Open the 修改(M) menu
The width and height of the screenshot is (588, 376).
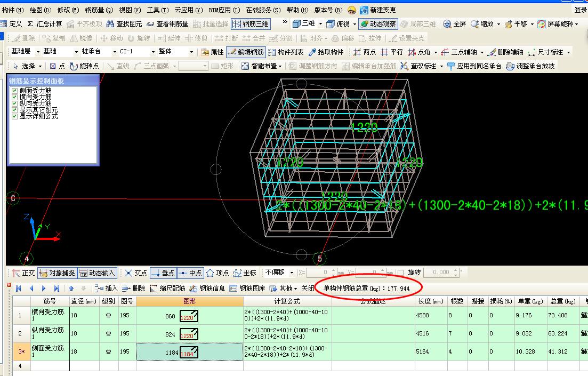[x=68, y=10]
